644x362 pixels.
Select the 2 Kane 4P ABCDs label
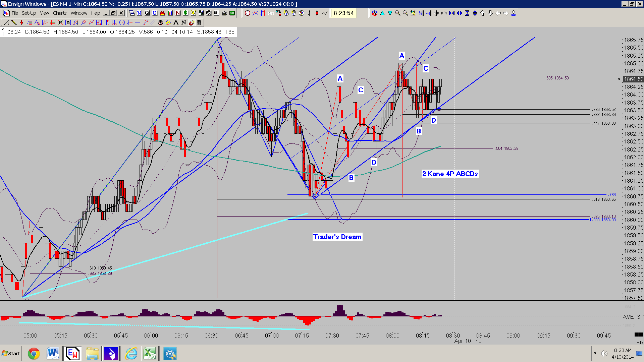click(x=450, y=174)
